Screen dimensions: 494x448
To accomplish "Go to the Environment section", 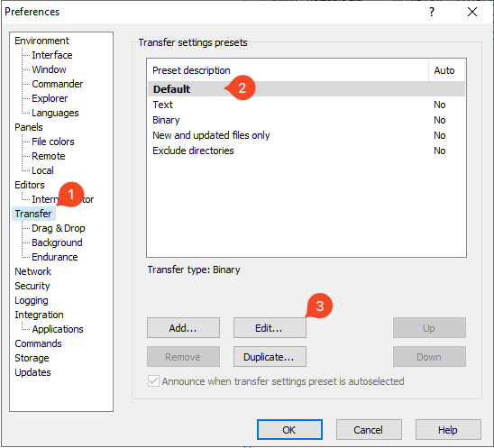I will pos(41,41).
